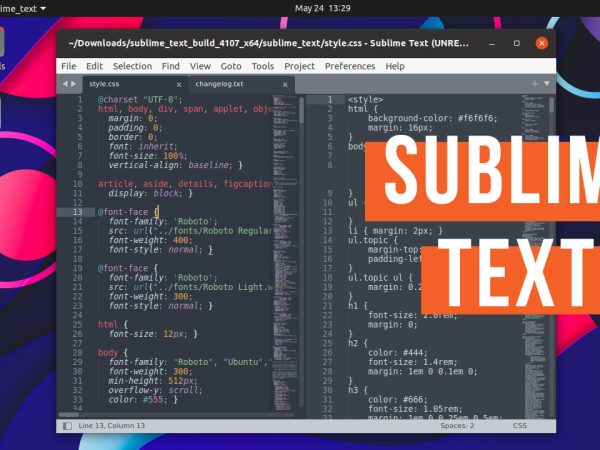Close the changelog.txt tab
The width and height of the screenshot is (600, 450).
(x=285, y=85)
